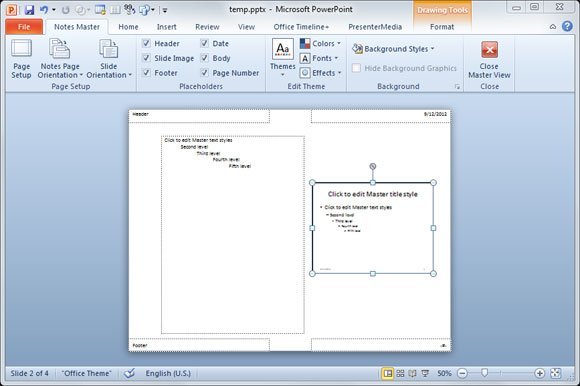Viewport: 580px width, 386px height.
Task: Open the File tab
Action: [24, 27]
